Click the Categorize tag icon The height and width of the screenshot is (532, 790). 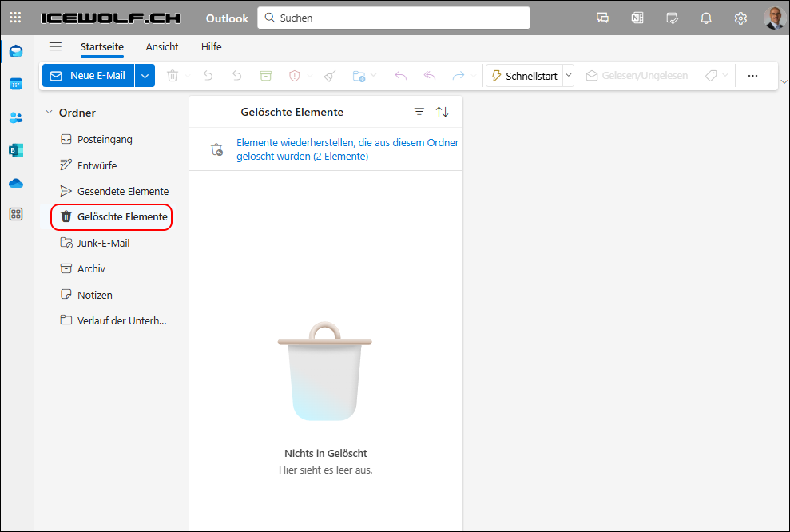(x=711, y=76)
